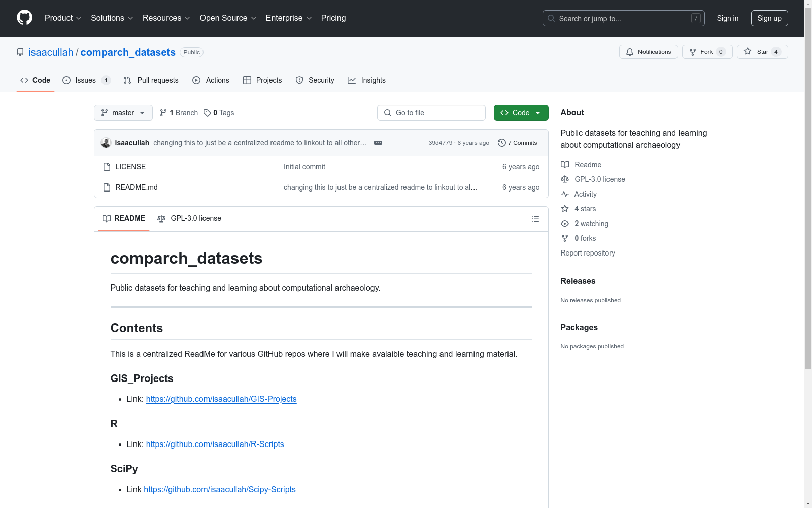Screen dimensions: 812x508
Task: Open the isaacullah owner profile link
Action: (51, 52)
